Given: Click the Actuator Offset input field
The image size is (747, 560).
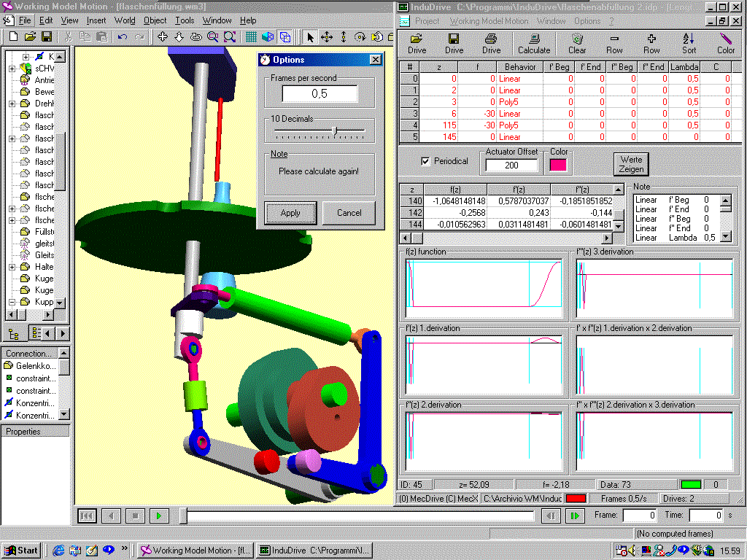Looking at the screenshot, I should click(x=511, y=166).
